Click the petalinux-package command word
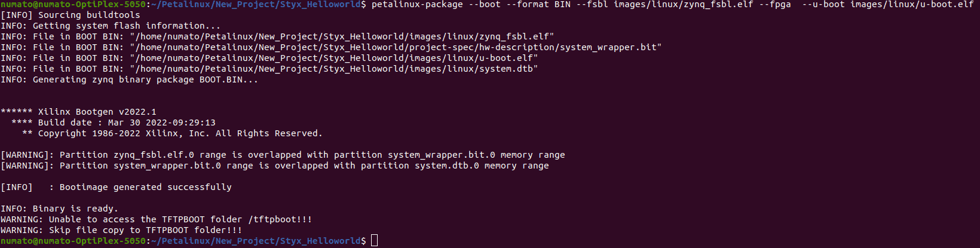 416,5
